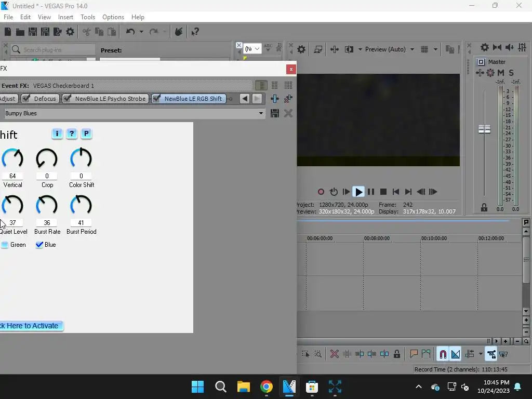
Task: Open the overlays grid icon in preview
Action: pos(424,49)
